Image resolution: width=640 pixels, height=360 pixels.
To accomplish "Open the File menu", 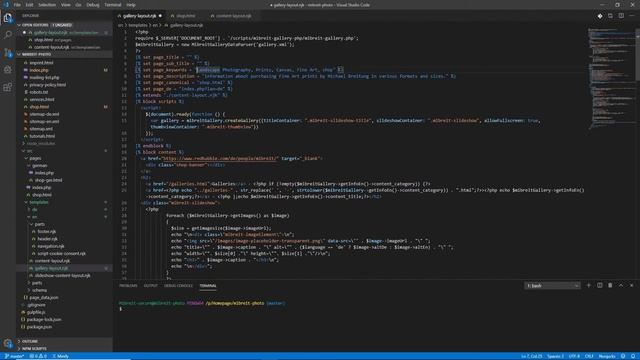I will coord(17,5).
